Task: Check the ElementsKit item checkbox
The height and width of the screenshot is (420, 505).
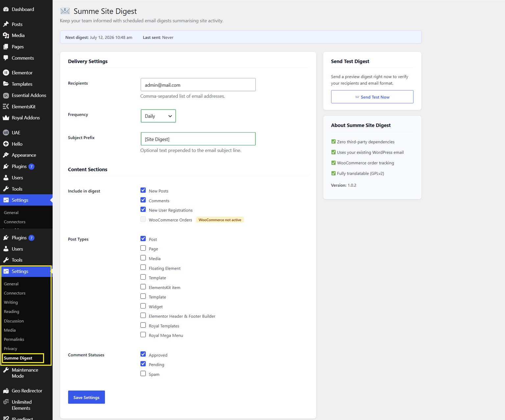Action: pyautogui.click(x=143, y=287)
